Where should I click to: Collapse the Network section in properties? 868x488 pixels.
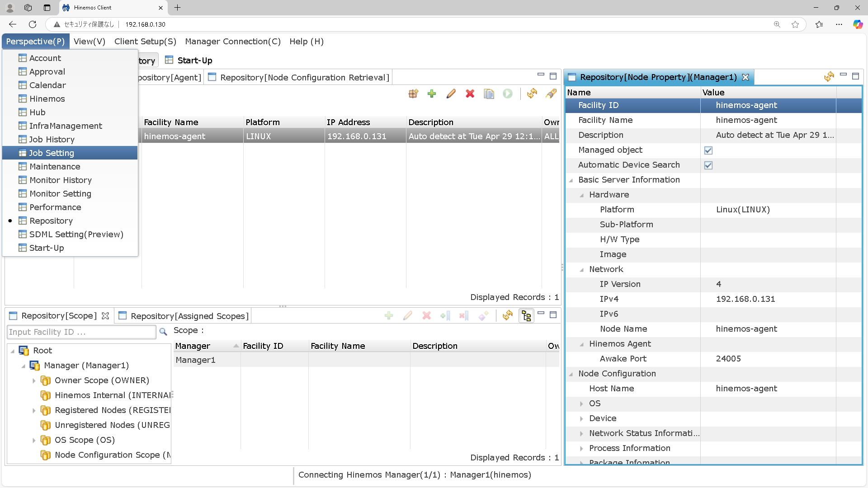click(x=581, y=269)
